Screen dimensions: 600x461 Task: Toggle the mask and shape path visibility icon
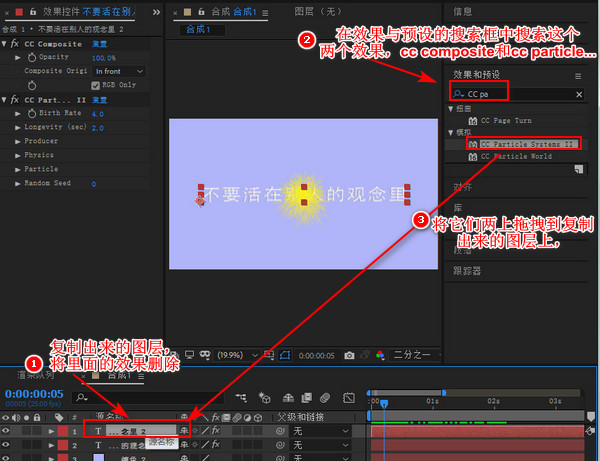[285, 355]
